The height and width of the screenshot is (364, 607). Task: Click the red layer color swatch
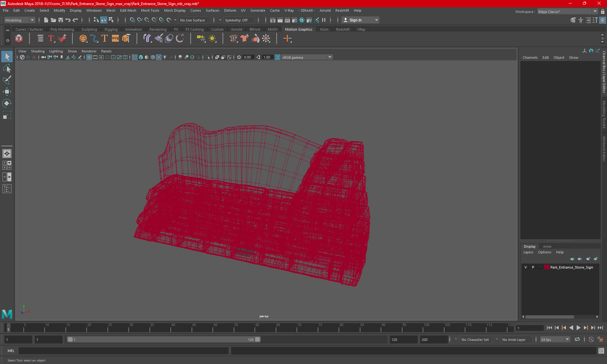[547, 267]
